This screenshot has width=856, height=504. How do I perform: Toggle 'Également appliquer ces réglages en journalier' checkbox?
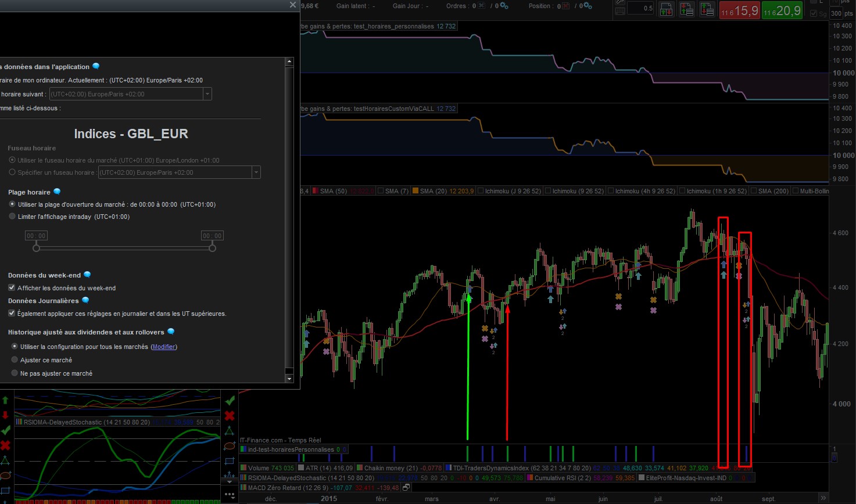(x=12, y=314)
